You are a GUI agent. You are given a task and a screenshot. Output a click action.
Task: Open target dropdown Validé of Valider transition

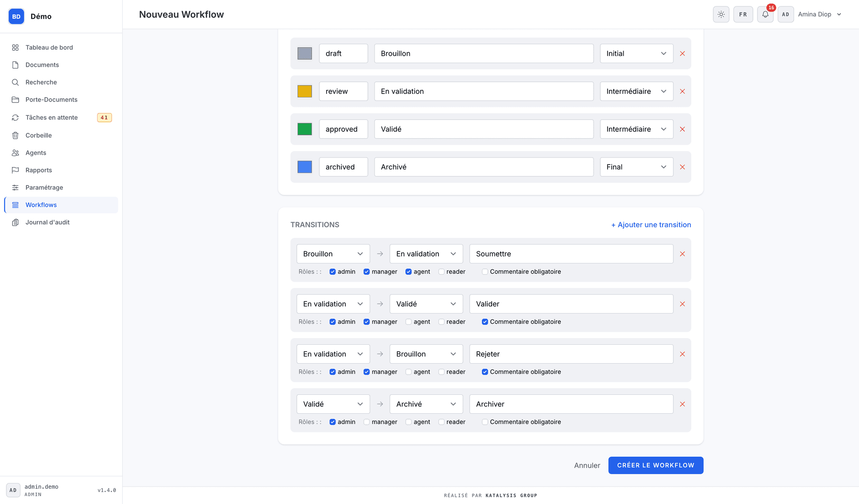(x=426, y=304)
